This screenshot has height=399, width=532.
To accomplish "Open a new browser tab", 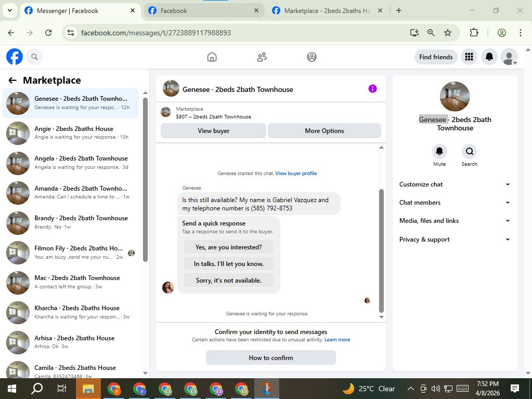I will coord(399,10).
